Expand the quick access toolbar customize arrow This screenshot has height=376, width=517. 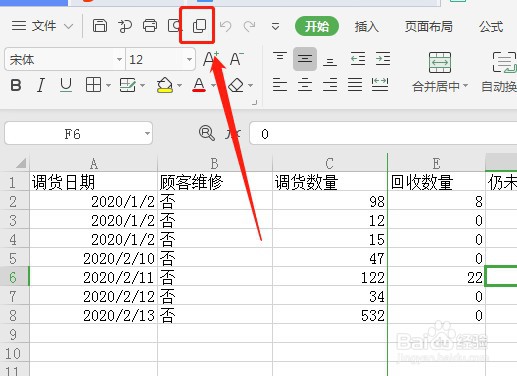(275, 26)
